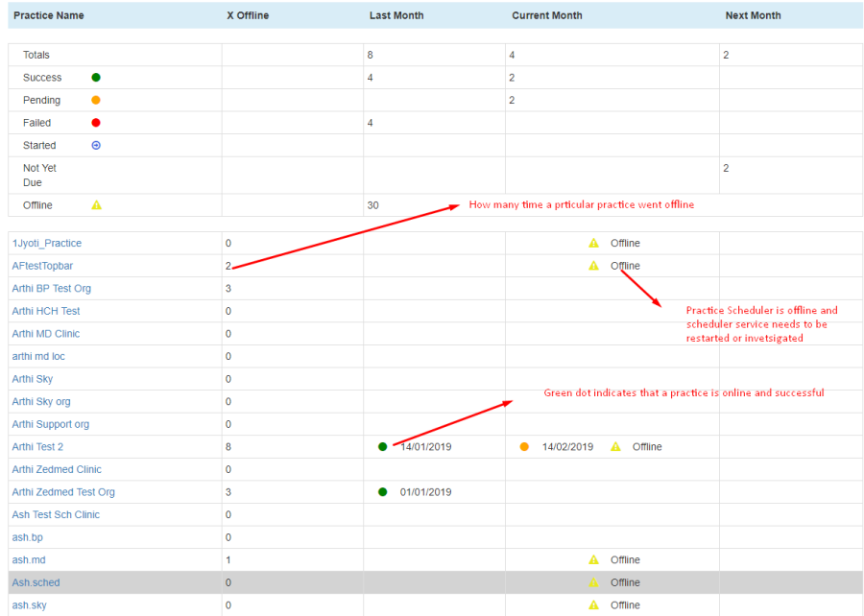This screenshot has height=616, width=864.
Task: Click X Offline value 8 for Arthi Test 2
Action: click(x=228, y=446)
